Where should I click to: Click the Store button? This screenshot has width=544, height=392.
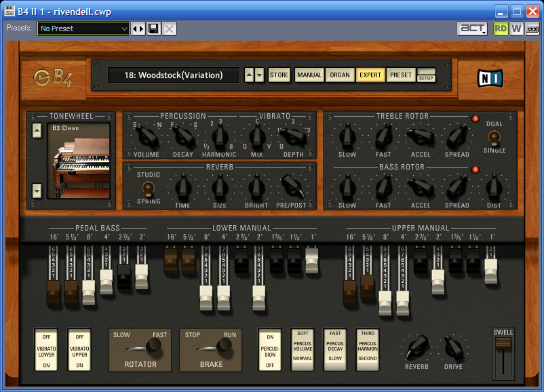click(x=279, y=75)
